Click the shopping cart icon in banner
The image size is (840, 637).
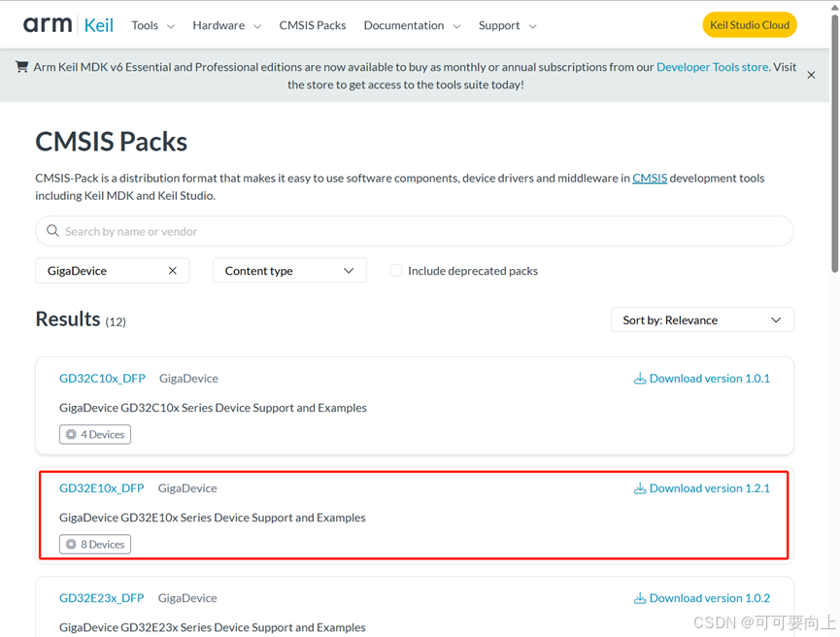[22, 66]
